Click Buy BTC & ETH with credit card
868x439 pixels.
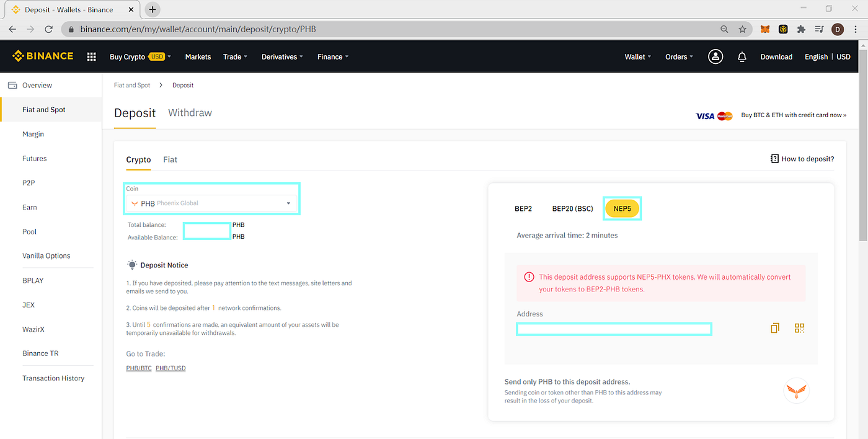pos(794,115)
